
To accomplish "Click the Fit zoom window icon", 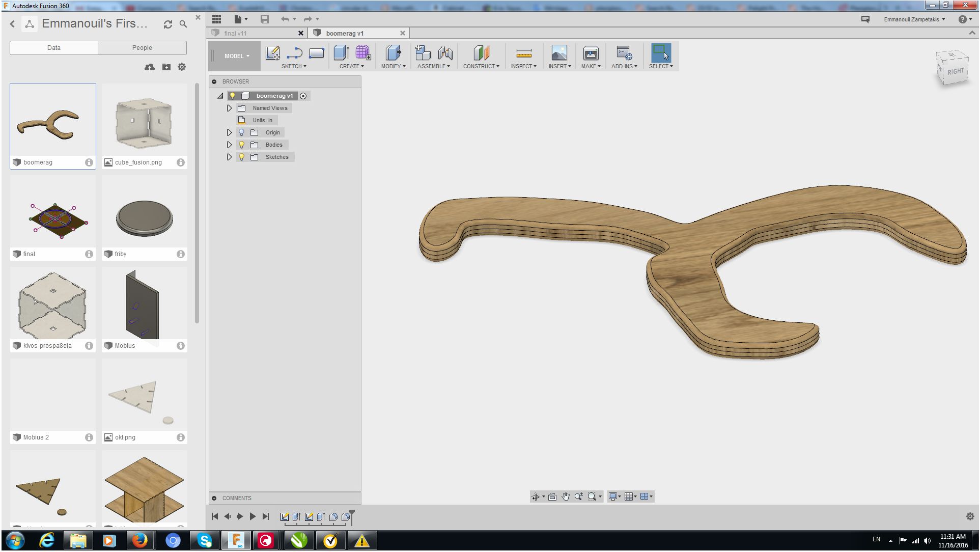I will [592, 496].
